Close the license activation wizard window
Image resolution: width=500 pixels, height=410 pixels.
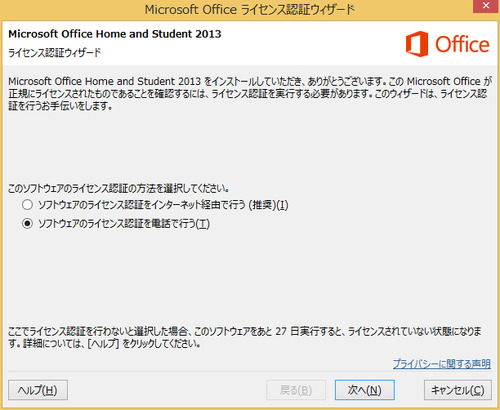486,6
